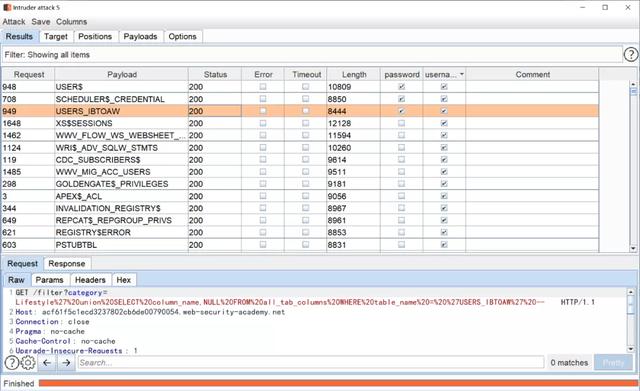Sort by the password column header
640x391 pixels.
(402, 74)
